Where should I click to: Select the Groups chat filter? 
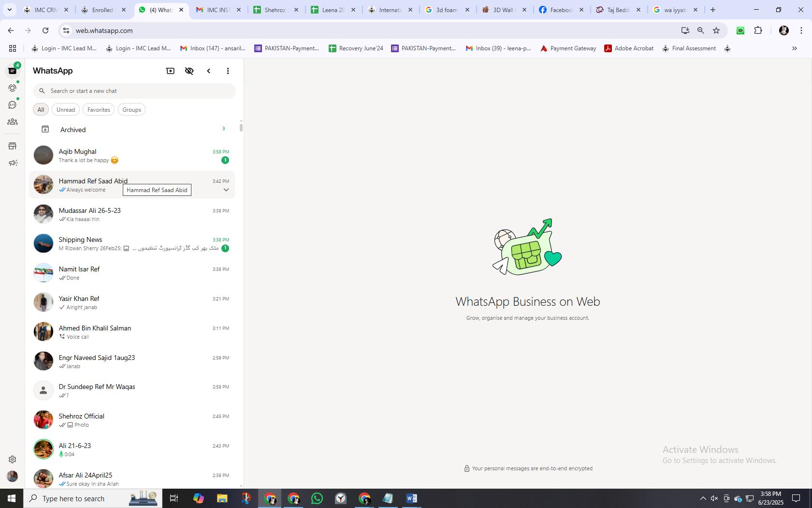(131, 110)
